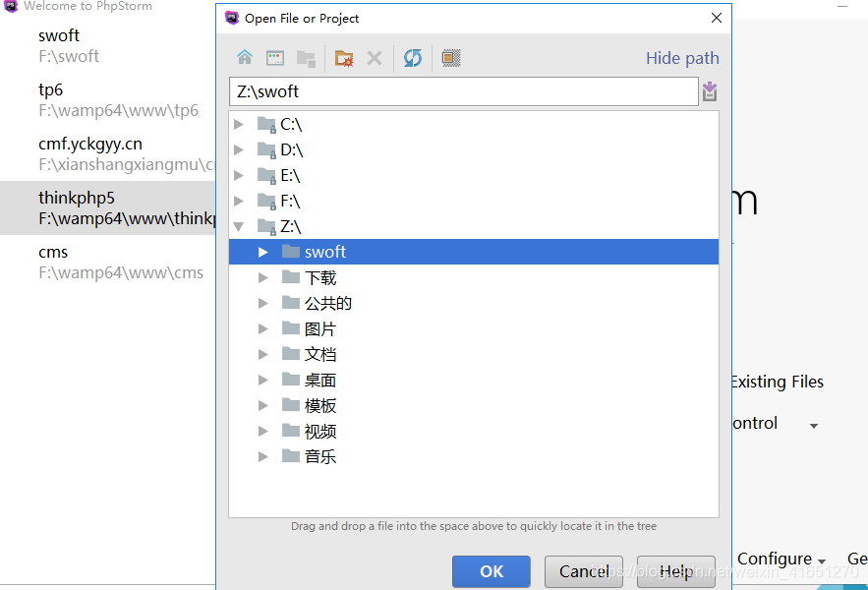
Task: Click the Desktop directory toolbar icon
Action: [275, 58]
